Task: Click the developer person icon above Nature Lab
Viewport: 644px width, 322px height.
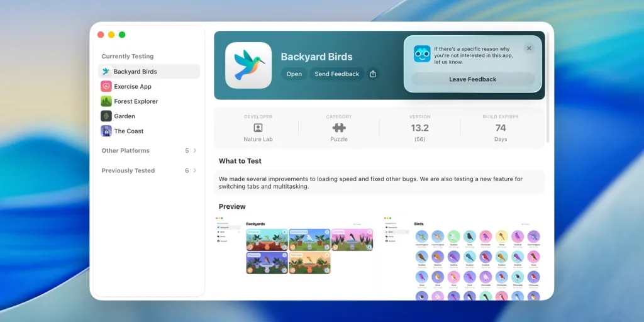Action: (x=258, y=128)
